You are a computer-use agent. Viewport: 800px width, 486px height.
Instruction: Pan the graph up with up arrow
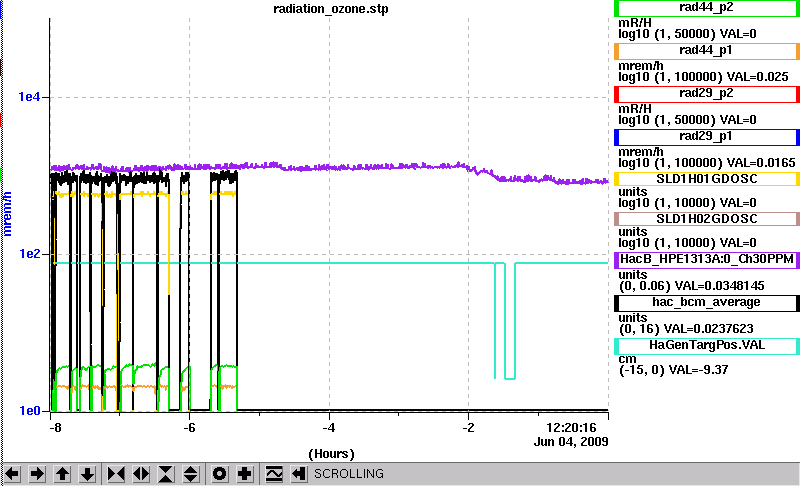(x=62, y=474)
